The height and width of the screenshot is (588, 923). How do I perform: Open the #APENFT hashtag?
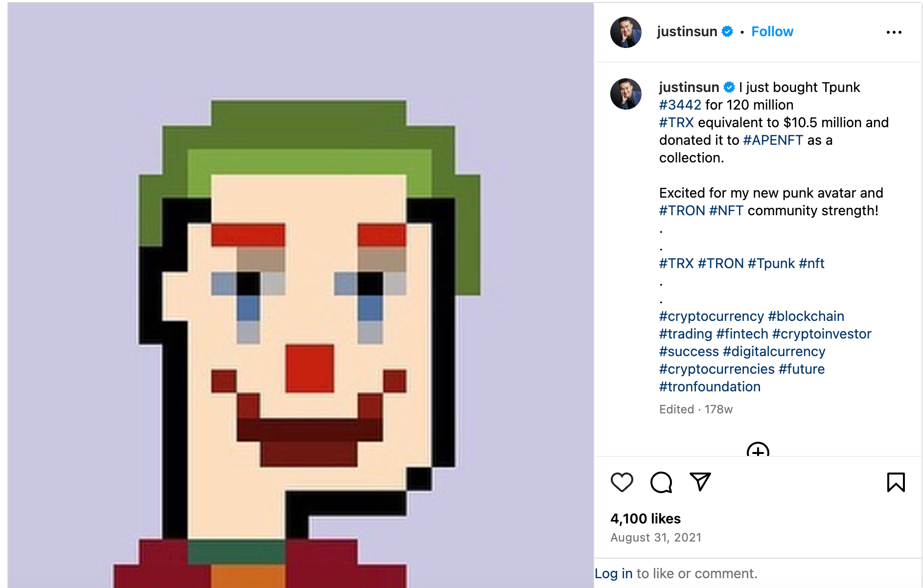click(x=773, y=140)
